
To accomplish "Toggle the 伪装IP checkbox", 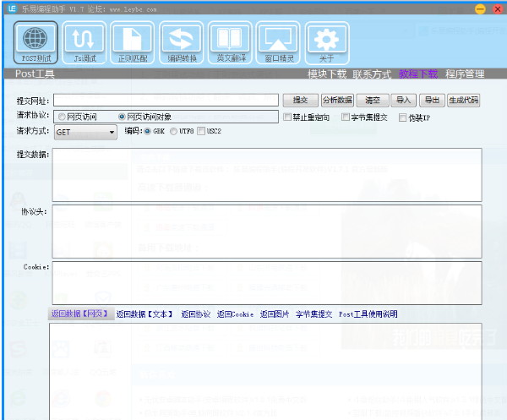I will [403, 117].
